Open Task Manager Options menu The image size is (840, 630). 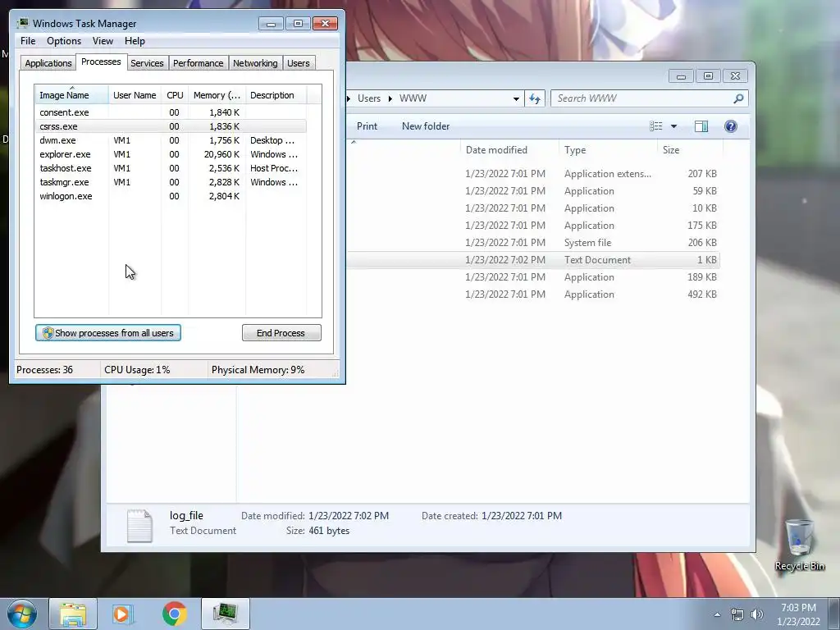(x=64, y=41)
